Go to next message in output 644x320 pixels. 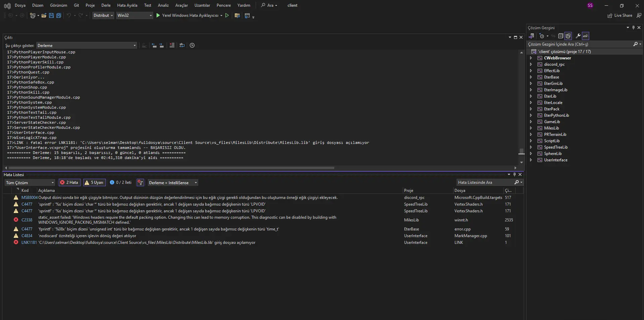tap(162, 45)
